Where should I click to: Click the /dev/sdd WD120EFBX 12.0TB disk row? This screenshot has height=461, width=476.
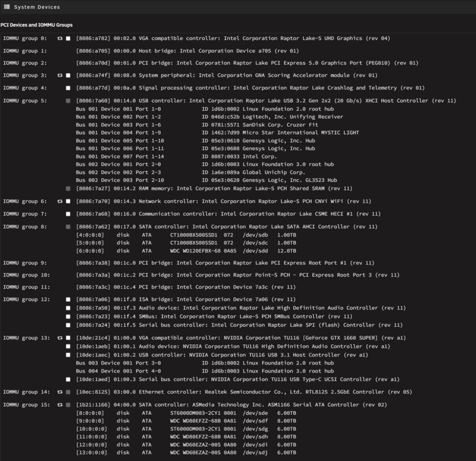click(186, 251)
